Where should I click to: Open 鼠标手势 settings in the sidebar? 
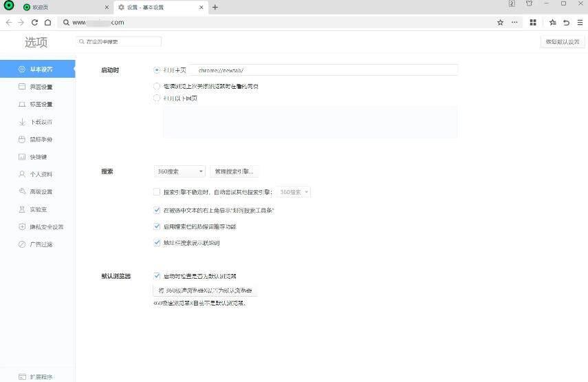(x=38, y=139)
